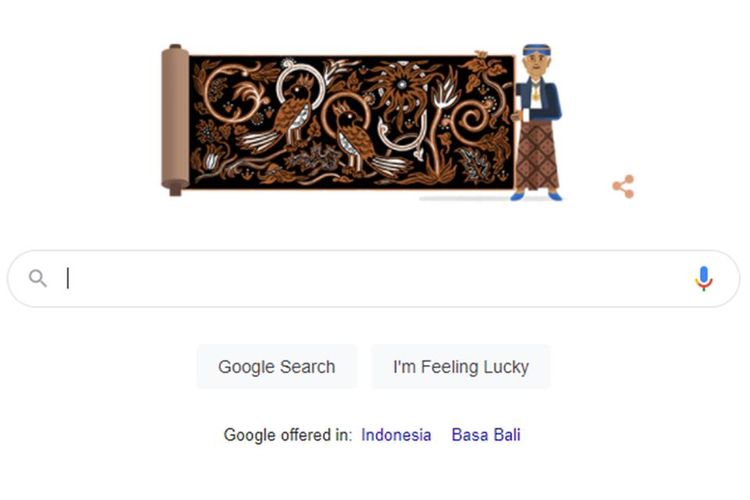This screenshot has width=750, height=500.
Task: Click the man wearing the blue blangkon
Action: [537, 122]
